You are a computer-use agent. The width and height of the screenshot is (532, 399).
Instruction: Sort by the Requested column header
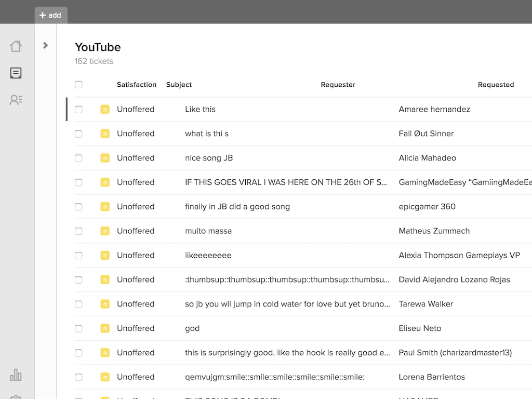pyautogui.click(x=496, y=85)
